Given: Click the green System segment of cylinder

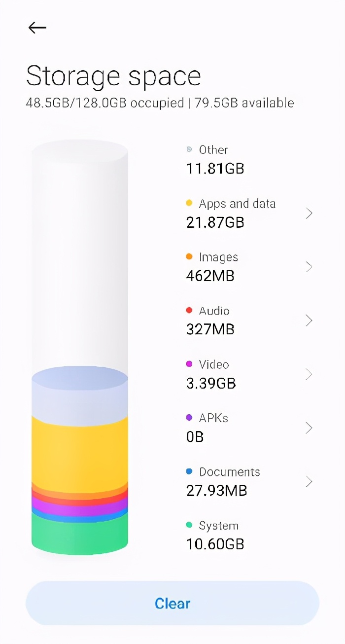Looking at the screenshot, I should (80, 535).
